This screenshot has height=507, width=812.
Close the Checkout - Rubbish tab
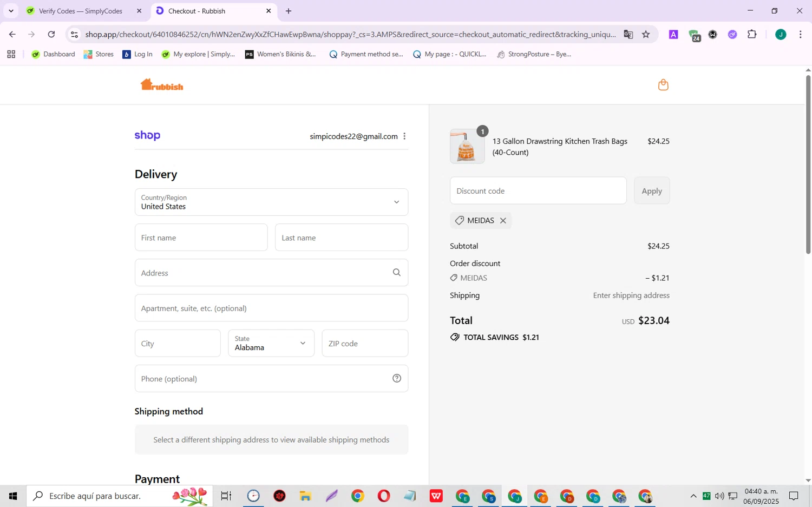click(269, 11)
